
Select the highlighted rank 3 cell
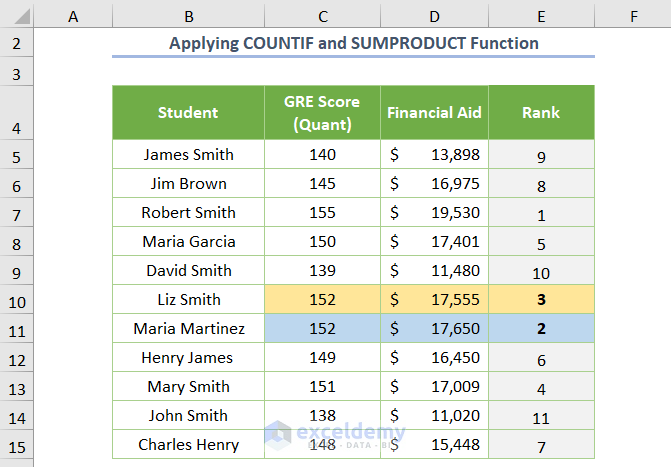point(541,299)
